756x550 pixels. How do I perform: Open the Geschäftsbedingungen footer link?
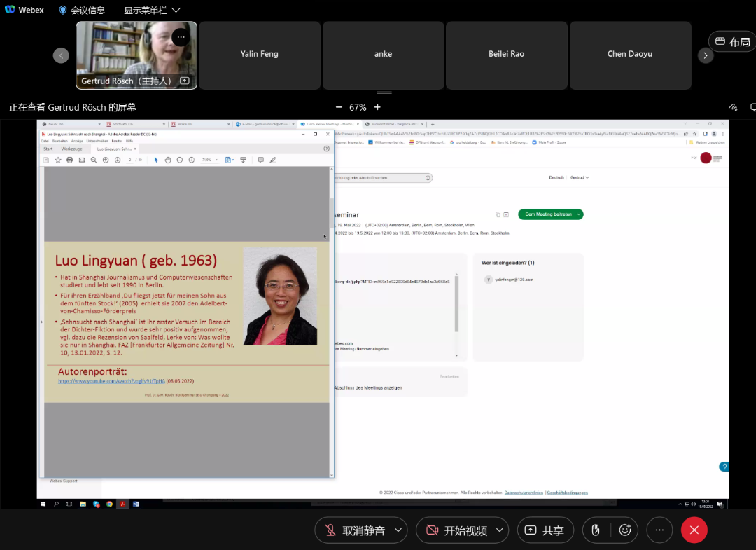click(568, 493)
